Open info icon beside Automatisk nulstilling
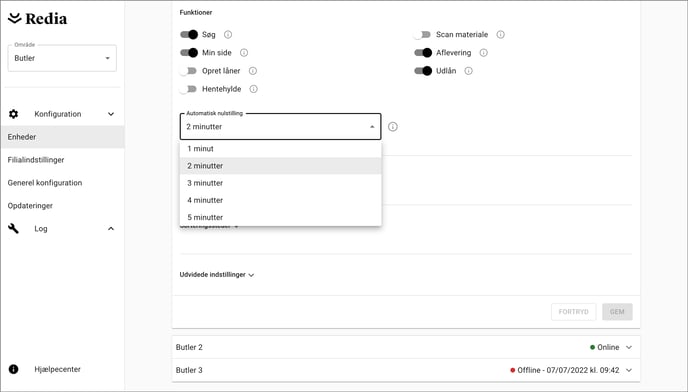Viewport: 688px width, 392px height. pyautogui.click(x=393, y=127)
